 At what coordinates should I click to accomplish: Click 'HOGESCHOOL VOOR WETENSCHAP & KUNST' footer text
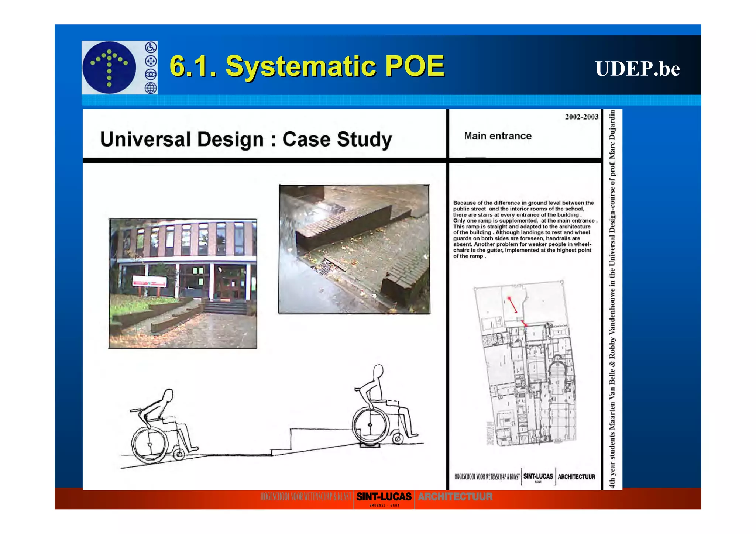pyautogui.click(x=306, y=497)
